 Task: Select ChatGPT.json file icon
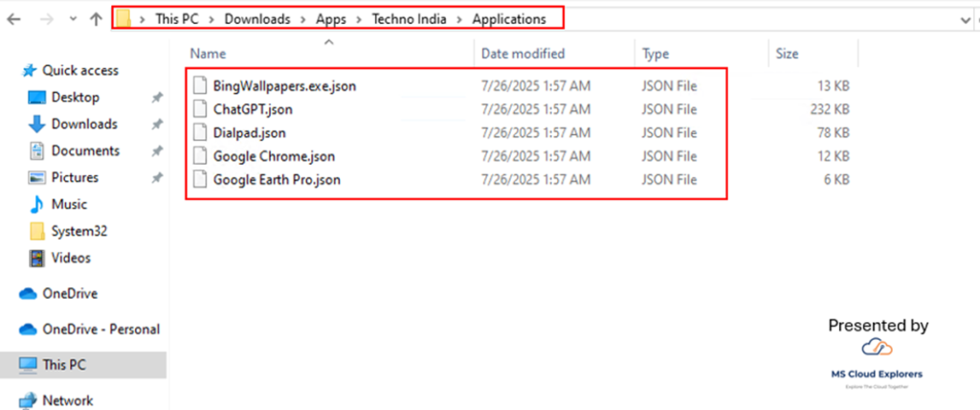pos(199,109)
